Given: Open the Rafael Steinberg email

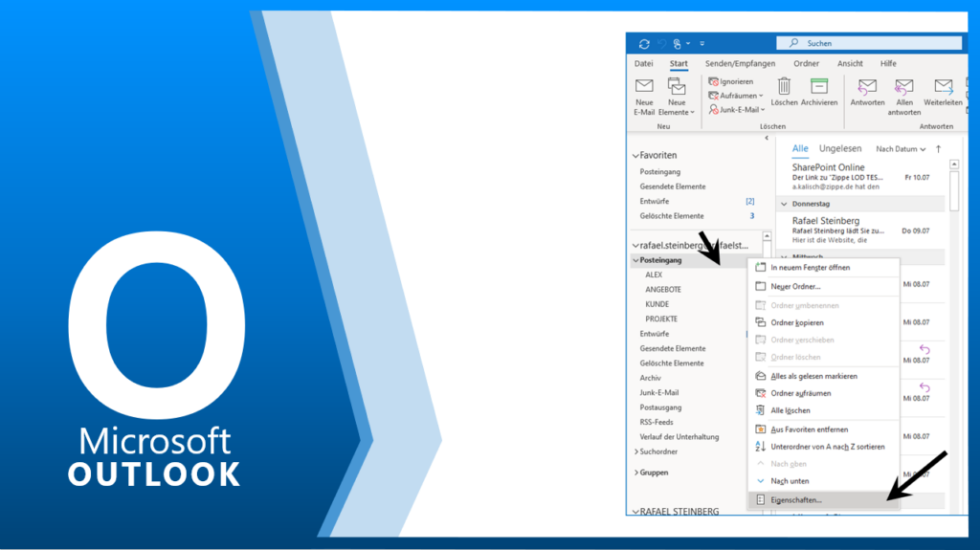Looking at the screenshot, I should [x=862, y=230].
